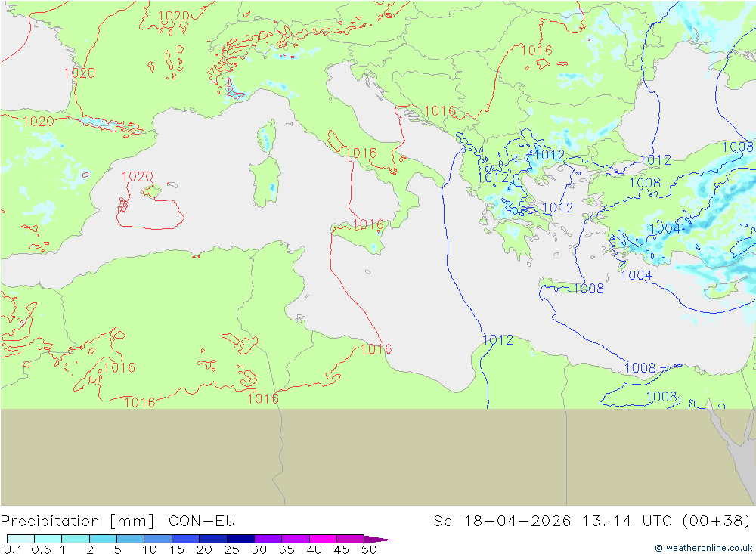Click the 1016 label on the Croatian coast
This screenshot has height=554, width=756.
click(x=440, y=111)
